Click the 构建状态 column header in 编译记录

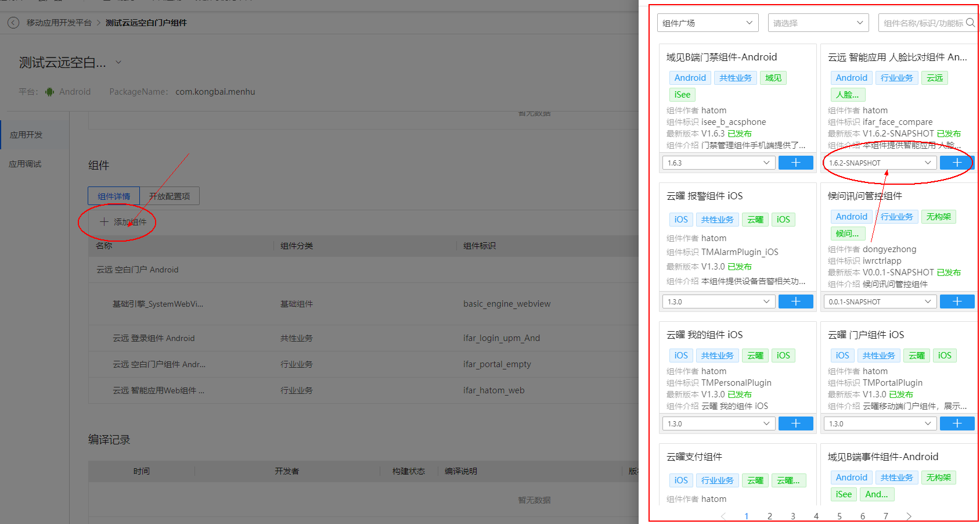click(409, 471)
